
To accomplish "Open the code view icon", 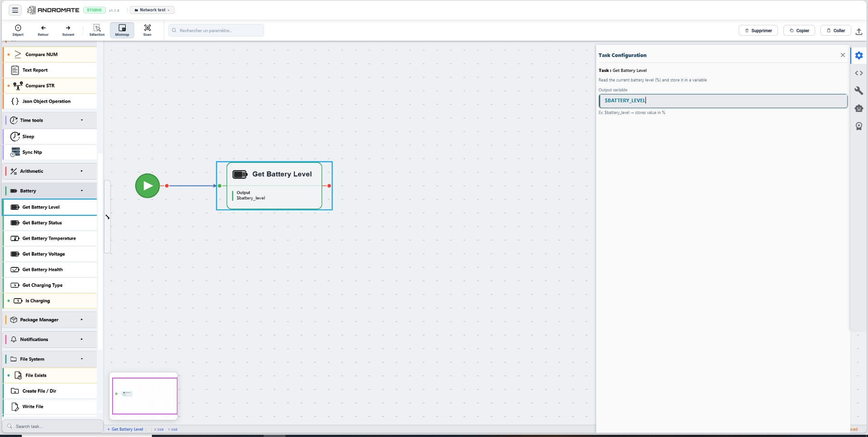I will [859, 73].
